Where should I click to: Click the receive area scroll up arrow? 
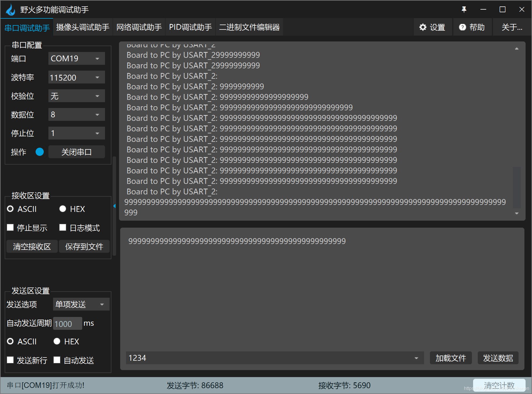click(x=517, y=49)
